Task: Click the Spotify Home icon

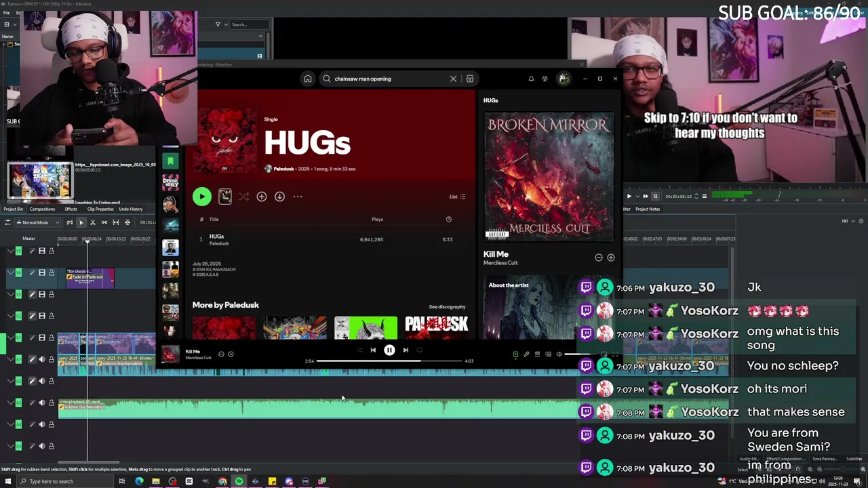Action: pos(308,79)
